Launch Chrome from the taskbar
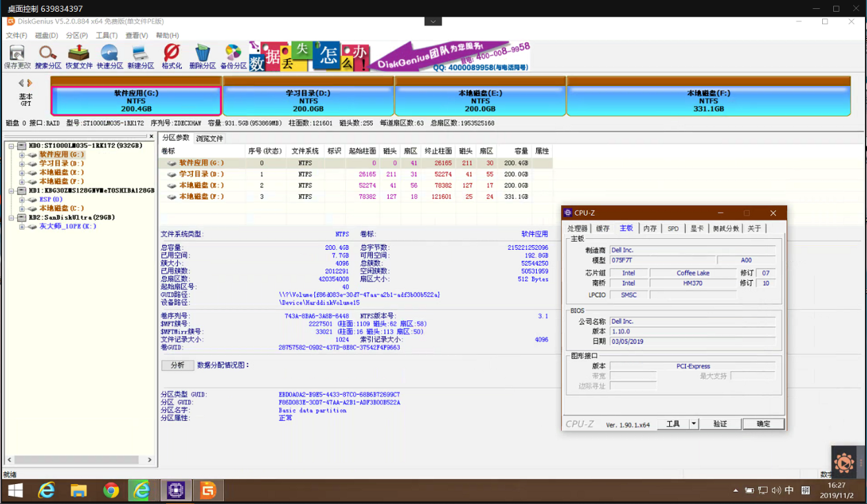The width and height of the screenshot is (867, 504). coord(111,491)
